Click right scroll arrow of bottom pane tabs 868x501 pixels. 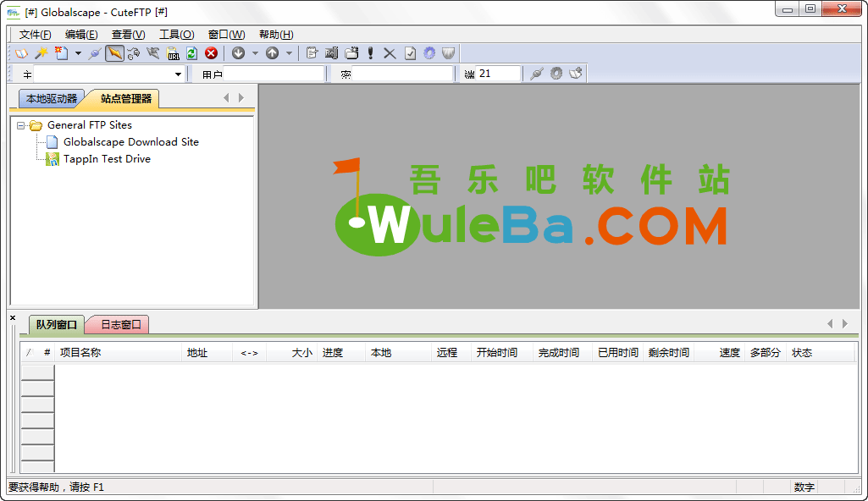845,323
